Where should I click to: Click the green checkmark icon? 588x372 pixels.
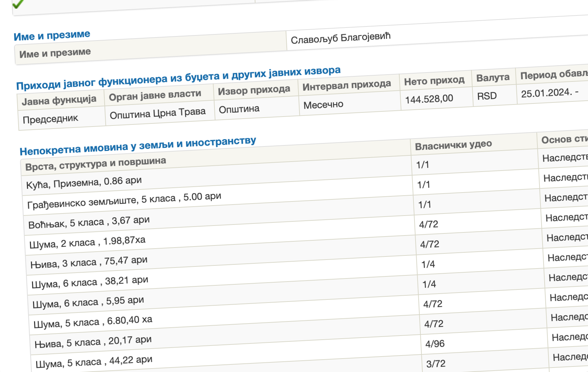click(x=18, y=4)
